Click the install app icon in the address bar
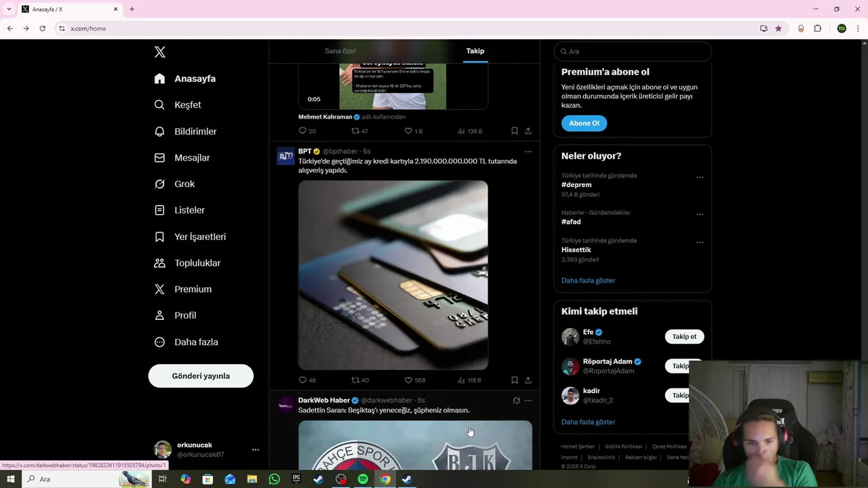 coord(764,28)
